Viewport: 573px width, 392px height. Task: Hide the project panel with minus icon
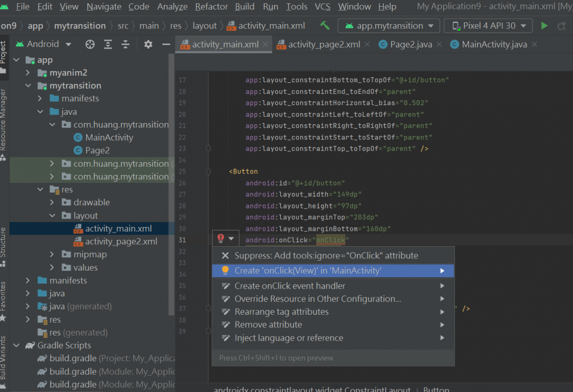pyautogui.click(x=166, y=44)
